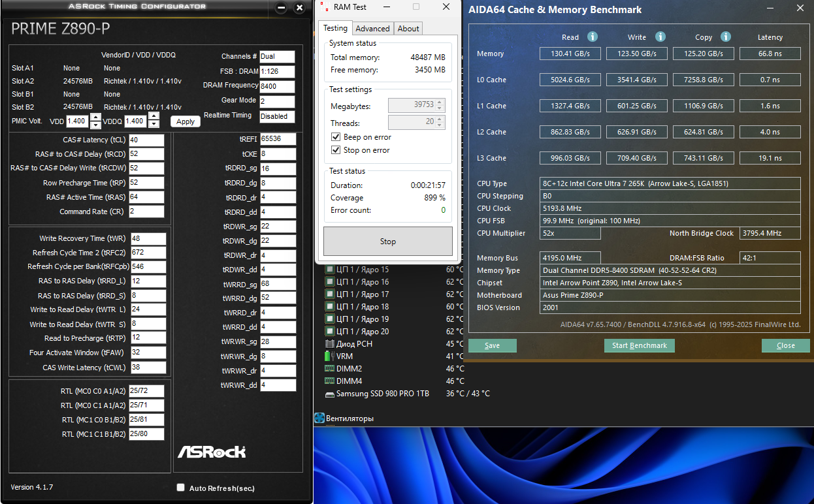The height and width of the screenshot is (504, 814).
Task: Click Start Benchmark in AIDA64
Action: click(639, 345)
